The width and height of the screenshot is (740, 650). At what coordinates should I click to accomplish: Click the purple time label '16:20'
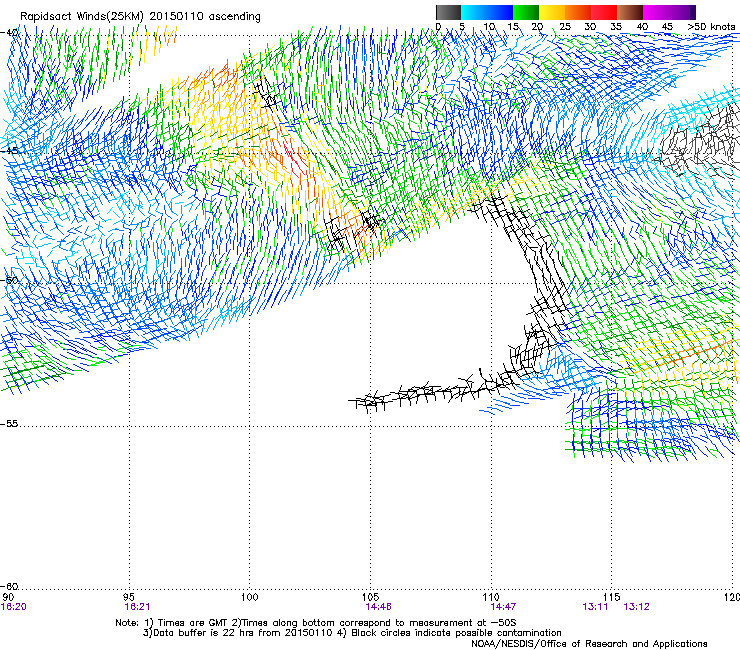point(13,607)
